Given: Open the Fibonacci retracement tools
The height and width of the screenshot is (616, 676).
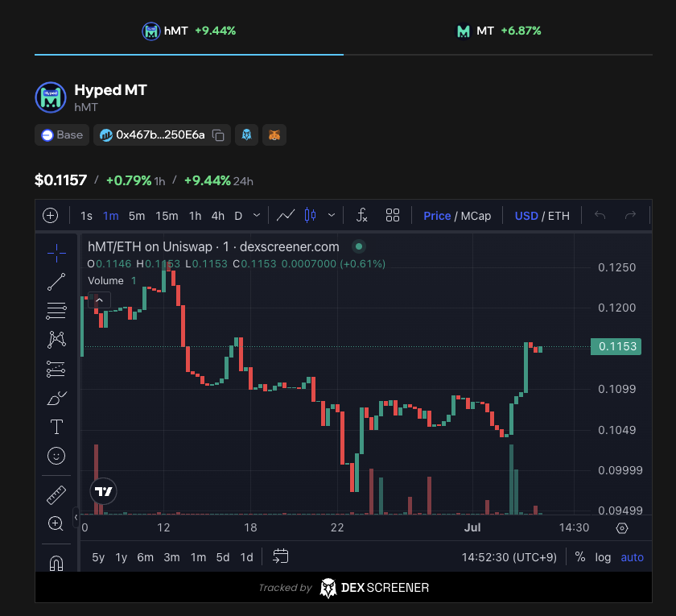Looking at the screenshot, I should point(56,311).
